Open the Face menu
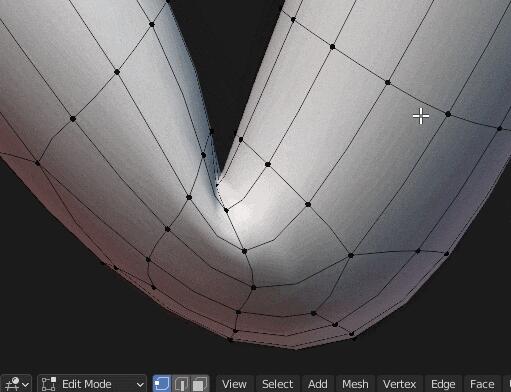Image resolution: width=511 pixels, height=392 pixels. pyautogui.click(x=482, y=384)
